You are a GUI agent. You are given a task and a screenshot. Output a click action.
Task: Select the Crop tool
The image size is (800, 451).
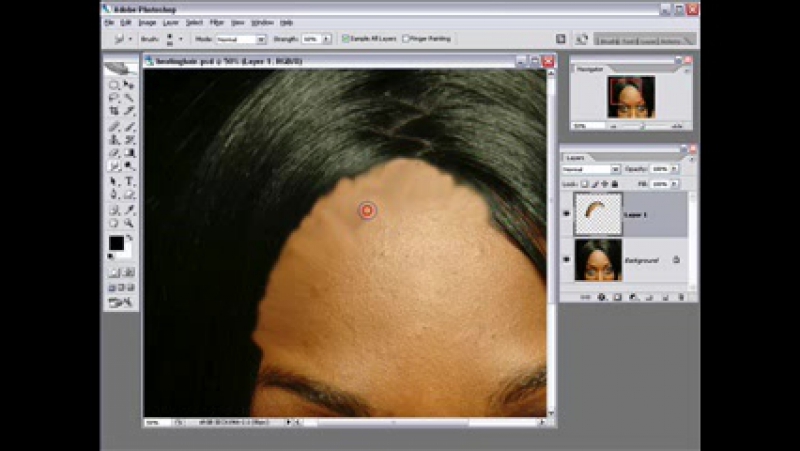[114, 111]
